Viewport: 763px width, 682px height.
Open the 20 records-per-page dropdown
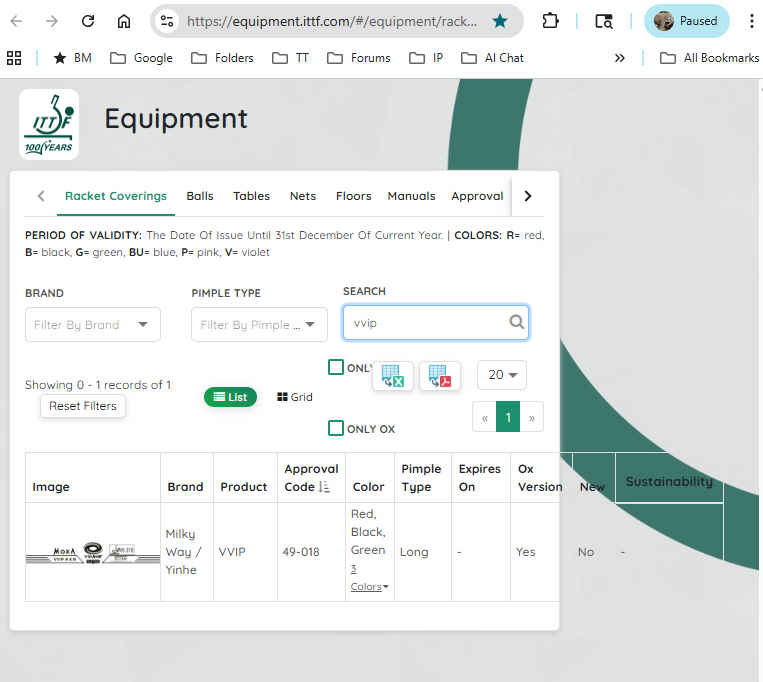(502, 375)
